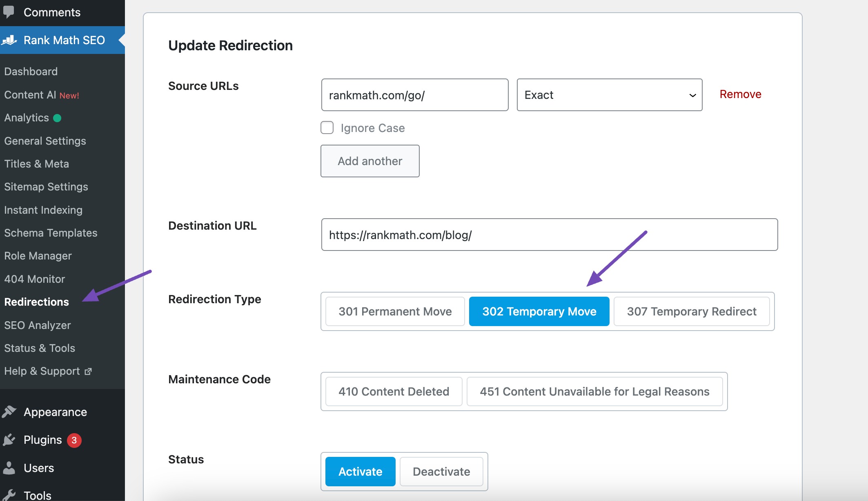868x501 pixels.
Task: Set status to Deactivate
Action: click(x=441, y=472)
